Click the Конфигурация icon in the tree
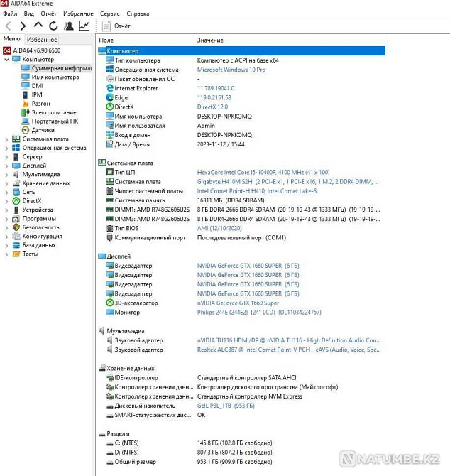The height and width of the screenshot is (476, 450). [x=16, y=236]
